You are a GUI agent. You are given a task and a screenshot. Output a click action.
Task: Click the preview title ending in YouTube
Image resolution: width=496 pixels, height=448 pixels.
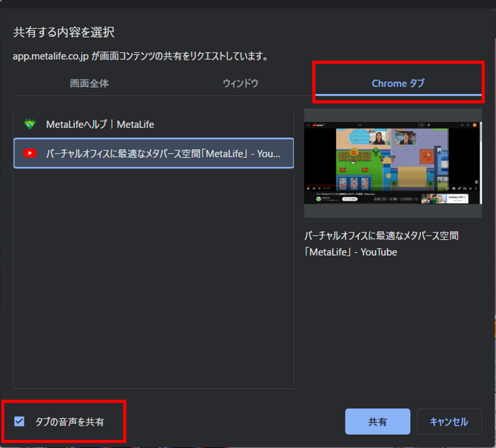(x=381, y=244)
